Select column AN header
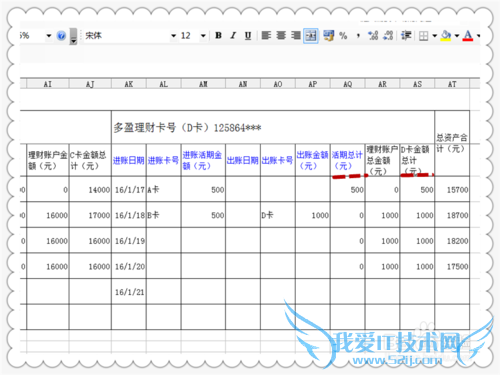The height and width of the screenshot is (375, 500). click(x=243, y=84)
